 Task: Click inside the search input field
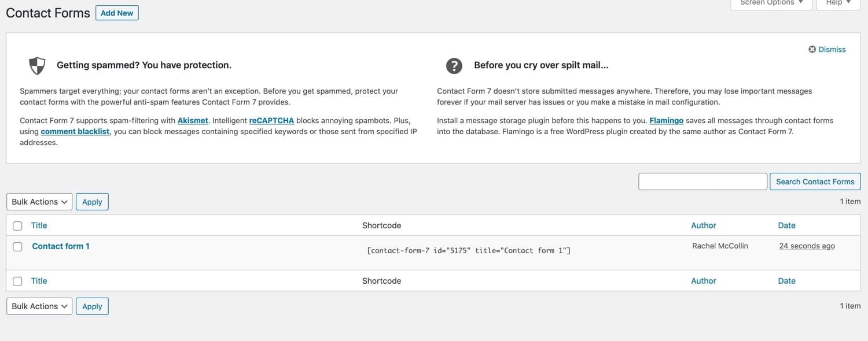(x=702, y=181)
